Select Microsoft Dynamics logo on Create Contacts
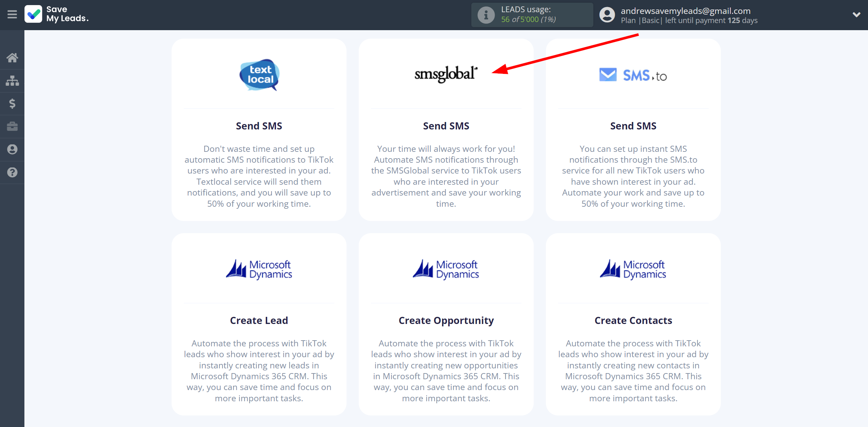Screen dimensions: 868x427 click(x=633, y=269)
